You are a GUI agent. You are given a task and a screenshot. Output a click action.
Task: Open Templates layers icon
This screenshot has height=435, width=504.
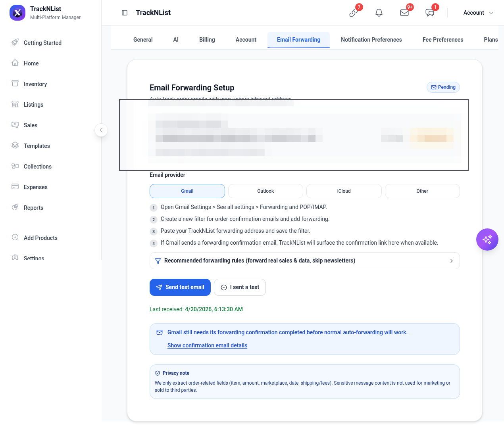(15, 146)
